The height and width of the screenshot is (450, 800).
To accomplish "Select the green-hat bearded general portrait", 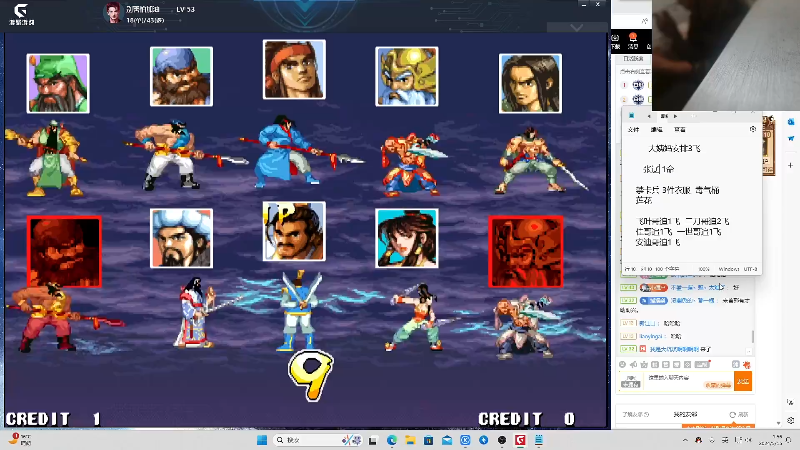I will [58, 83].
